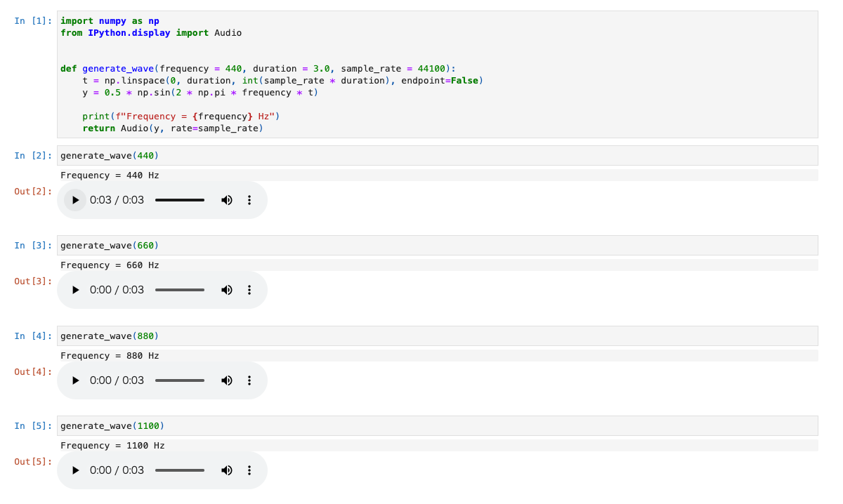The width and height of the screenshot is (843, 504).
Task: Seek within the 1100 Hz audio progress bar
Action: click(180, 470)
